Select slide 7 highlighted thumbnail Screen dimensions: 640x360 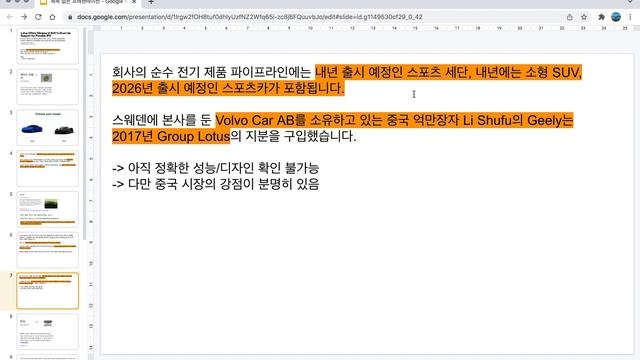point(47,291)
